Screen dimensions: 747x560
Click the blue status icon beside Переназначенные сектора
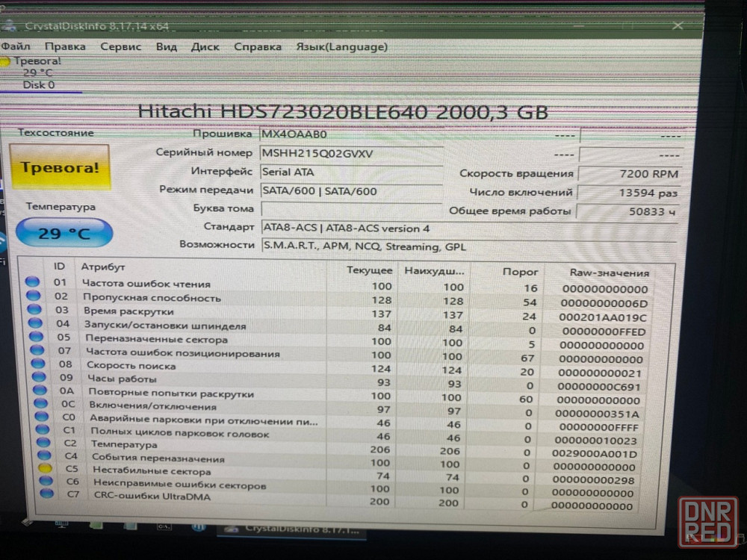36,337
